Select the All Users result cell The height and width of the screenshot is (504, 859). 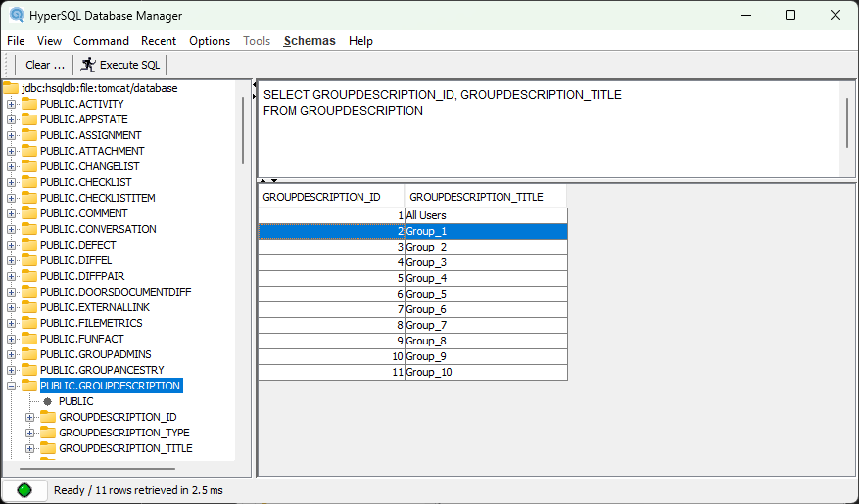click(x=486, y=215)
